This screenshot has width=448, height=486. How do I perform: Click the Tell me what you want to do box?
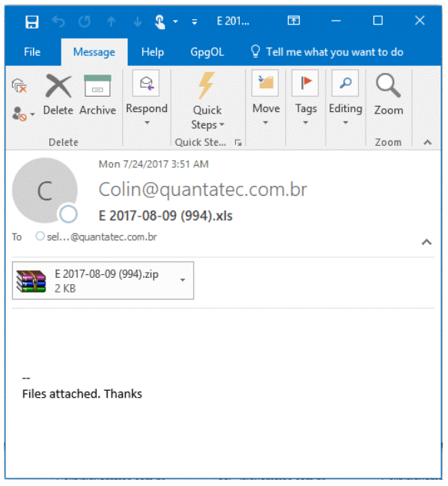[x=327, y=52]
